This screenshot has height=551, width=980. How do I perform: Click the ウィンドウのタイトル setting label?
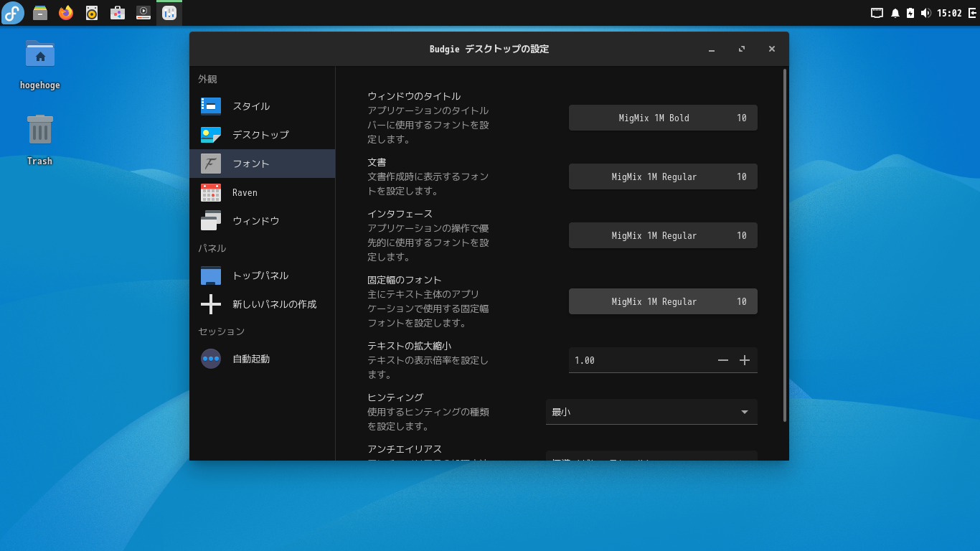tap(414, 96)
